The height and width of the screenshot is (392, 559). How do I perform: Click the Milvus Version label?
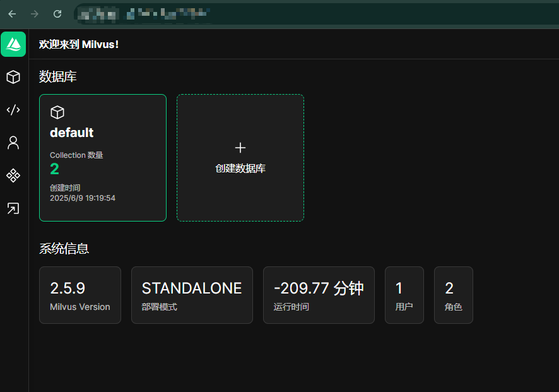tap(80, 307)
